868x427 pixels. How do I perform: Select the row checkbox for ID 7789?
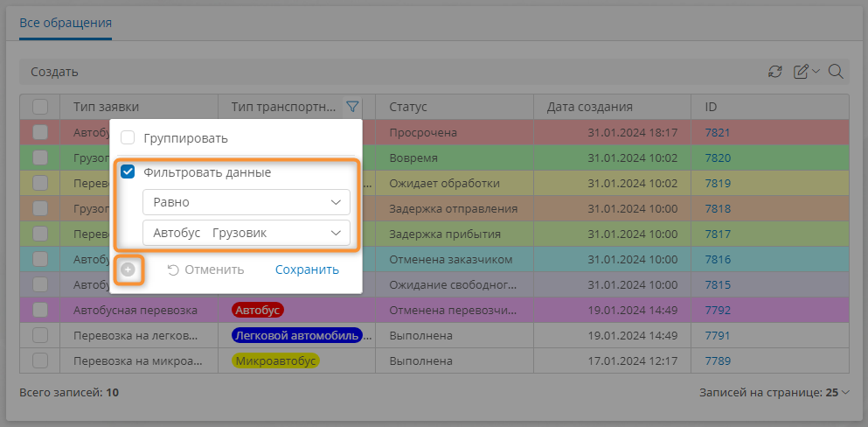[40, 361]
